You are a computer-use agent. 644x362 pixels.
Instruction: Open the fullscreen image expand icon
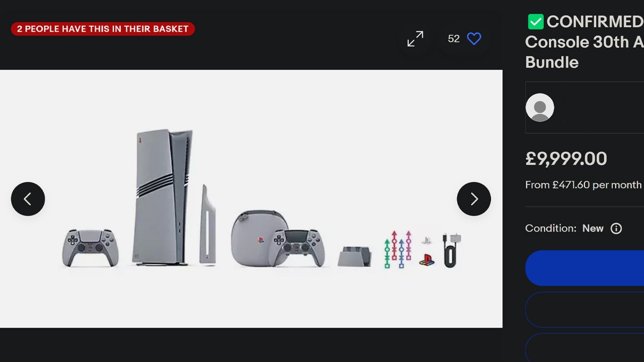coord(415,39)
